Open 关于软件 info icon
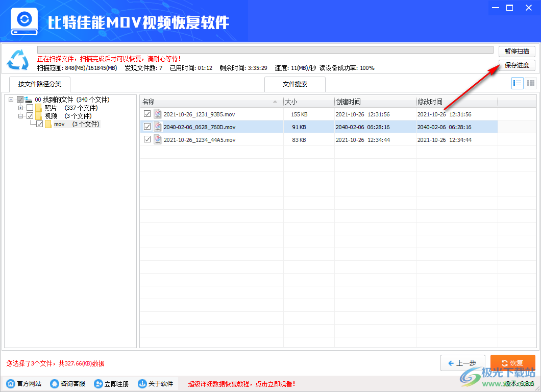 point(141,383)
